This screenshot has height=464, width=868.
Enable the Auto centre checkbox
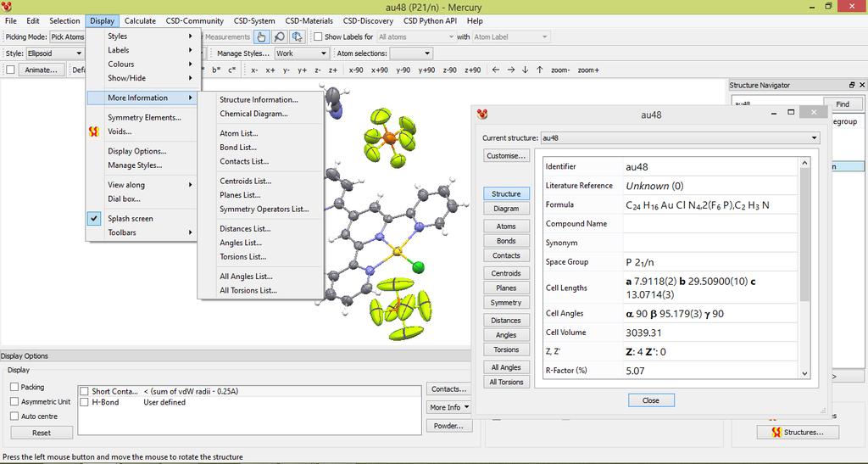15,416
